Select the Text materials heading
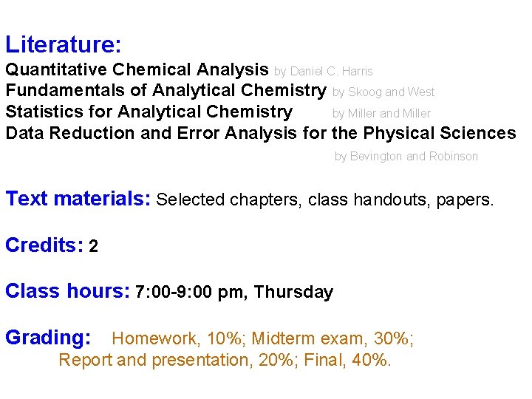 pyautogui.click(x=78, y=199)
